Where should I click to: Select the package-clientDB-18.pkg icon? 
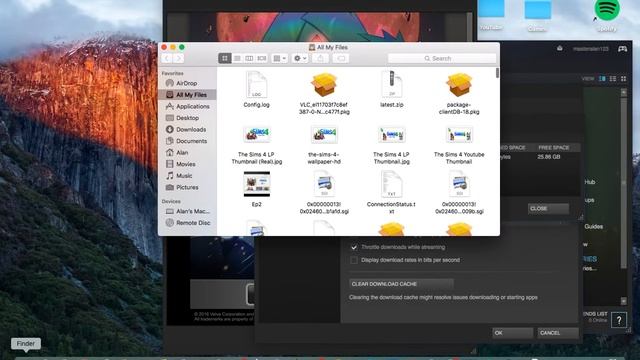pyautogui.click(x=459, y=84)
